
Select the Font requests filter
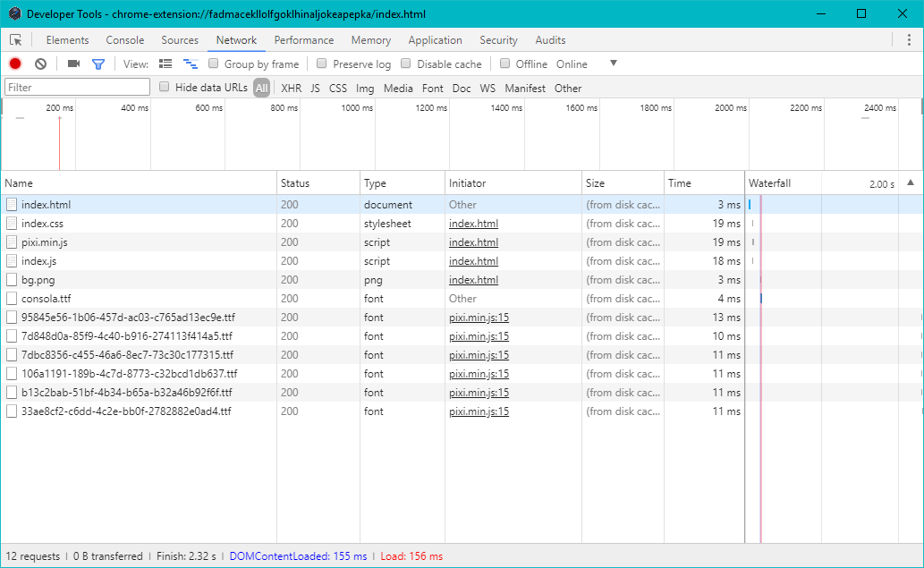432,88
